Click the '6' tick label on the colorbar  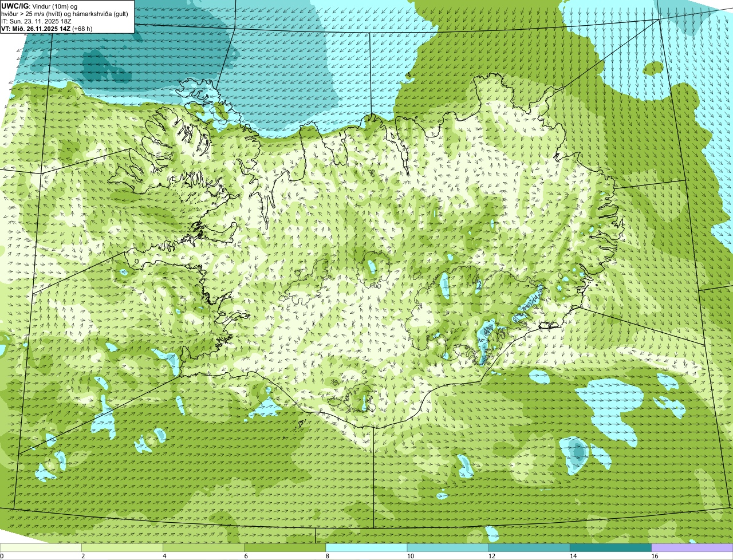(x=246, y=556)
